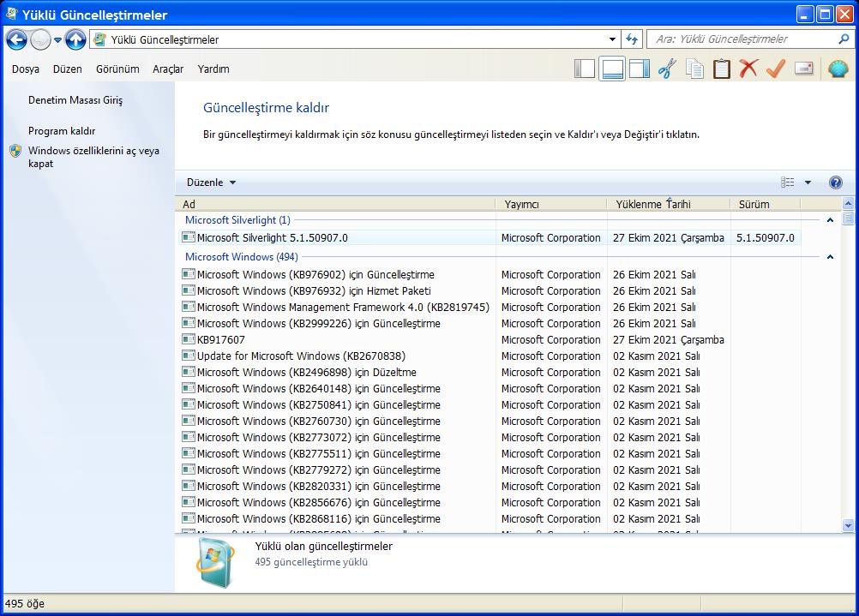This screenshot has width=859, height=616.
Task: Click the envelope E-mail icon
Action: click(803, 69)
